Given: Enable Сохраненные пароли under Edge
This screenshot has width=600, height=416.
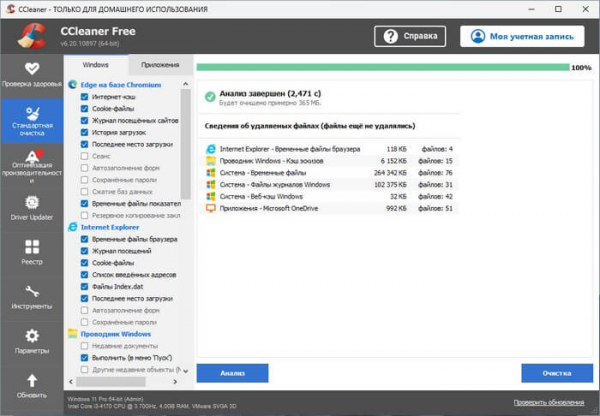Looking at the screenshot, I should (x=85, y=180).
